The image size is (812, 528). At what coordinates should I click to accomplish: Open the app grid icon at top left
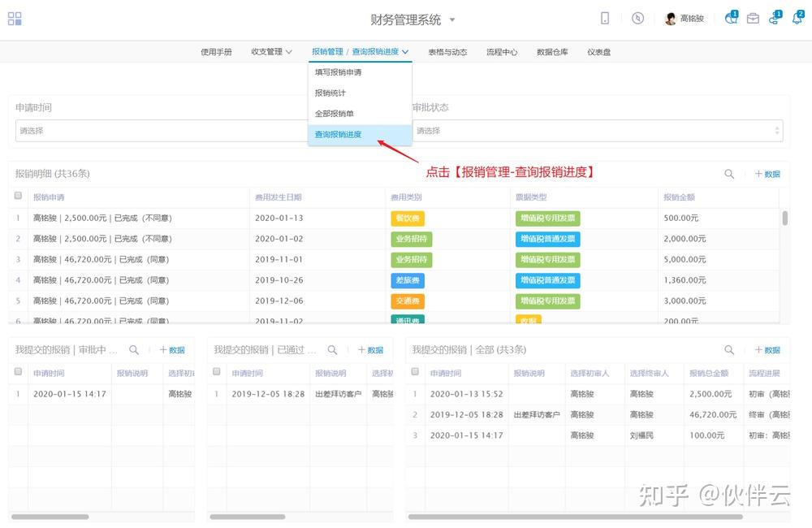point(15,19)
